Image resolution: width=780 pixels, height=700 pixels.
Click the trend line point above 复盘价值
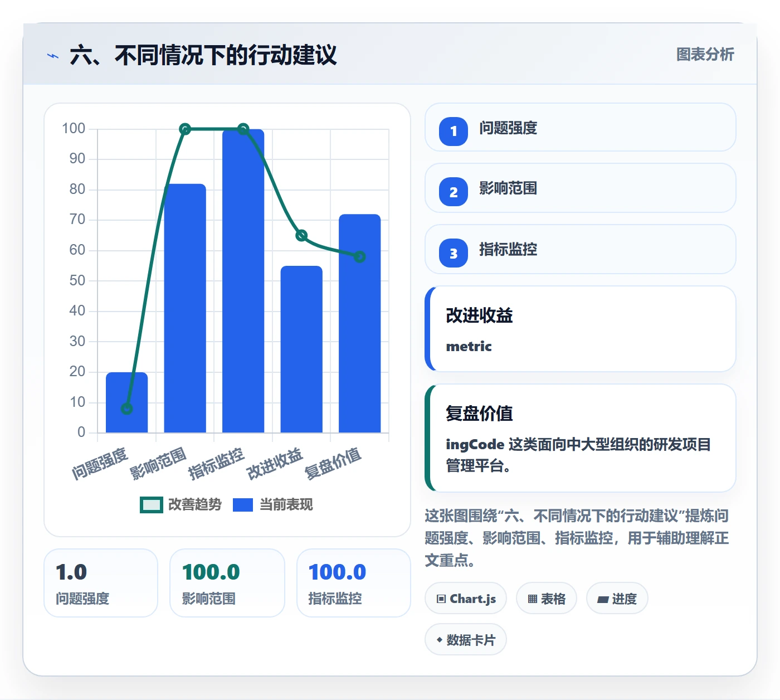pyautogui.click(x=360, y=257)
